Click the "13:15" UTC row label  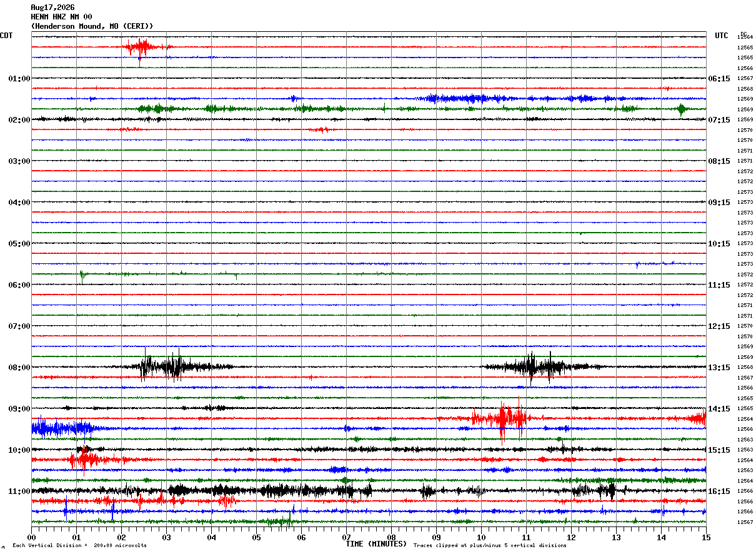719,368
